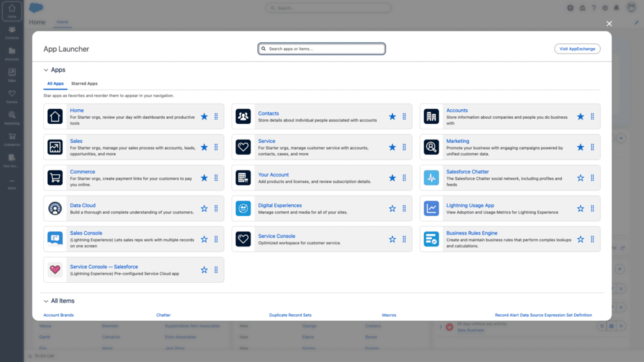Screen dimensions: 644x362
Task: Click More in the left sidebar
Action: pos(12,184)
